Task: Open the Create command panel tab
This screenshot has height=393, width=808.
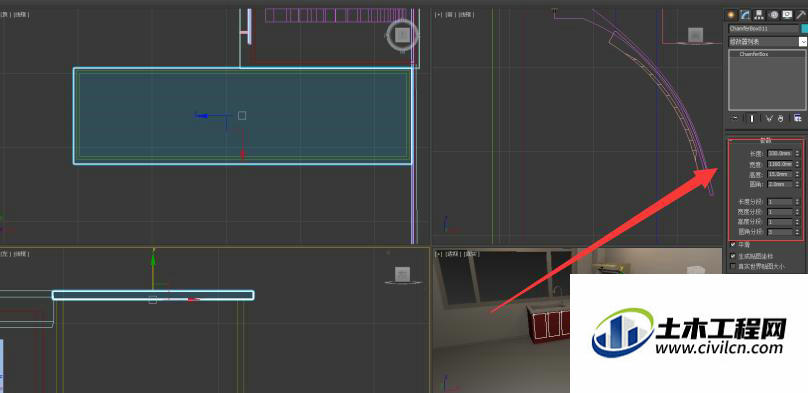Action: click(731, 15)
